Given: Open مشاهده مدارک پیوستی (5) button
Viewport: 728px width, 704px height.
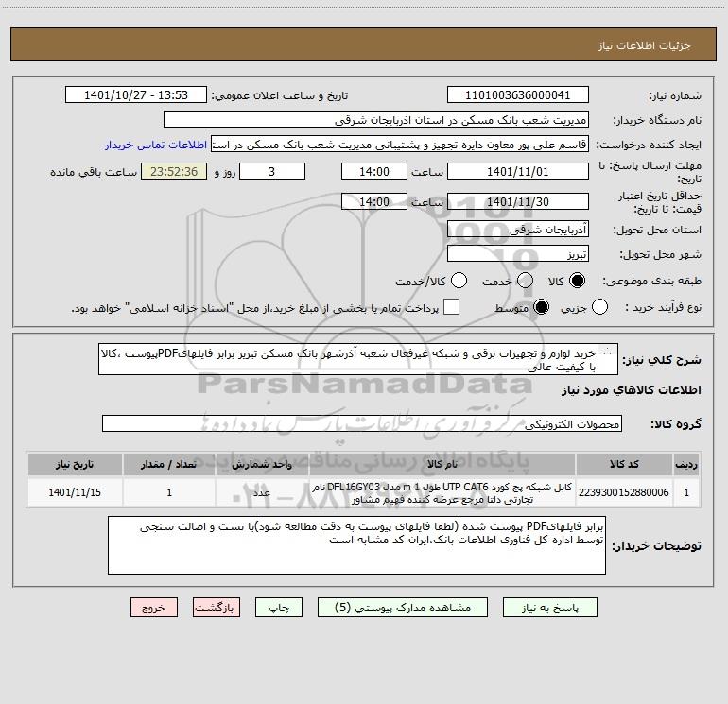Looking at the screenshot, I should 403,608.
